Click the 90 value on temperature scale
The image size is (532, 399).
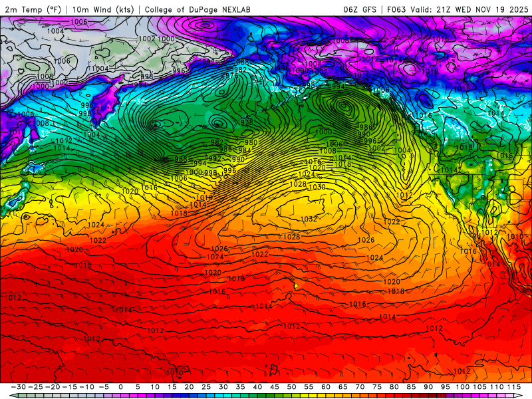(x=428, y=387)
